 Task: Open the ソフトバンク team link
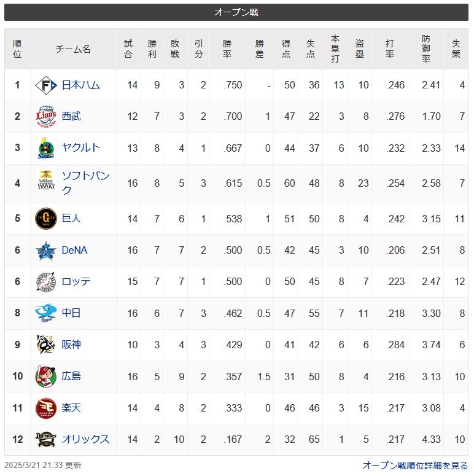coord(85,183)
